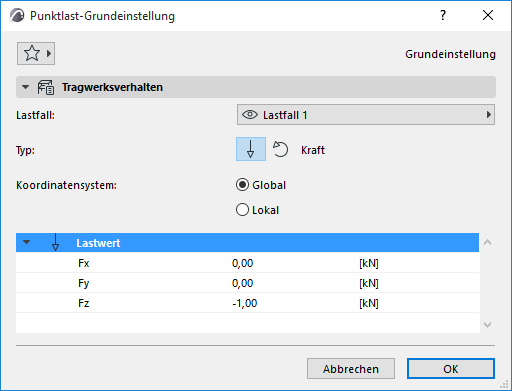
Task: Click the [kN] unit in Fx row
Action: [x=369, y=263]
